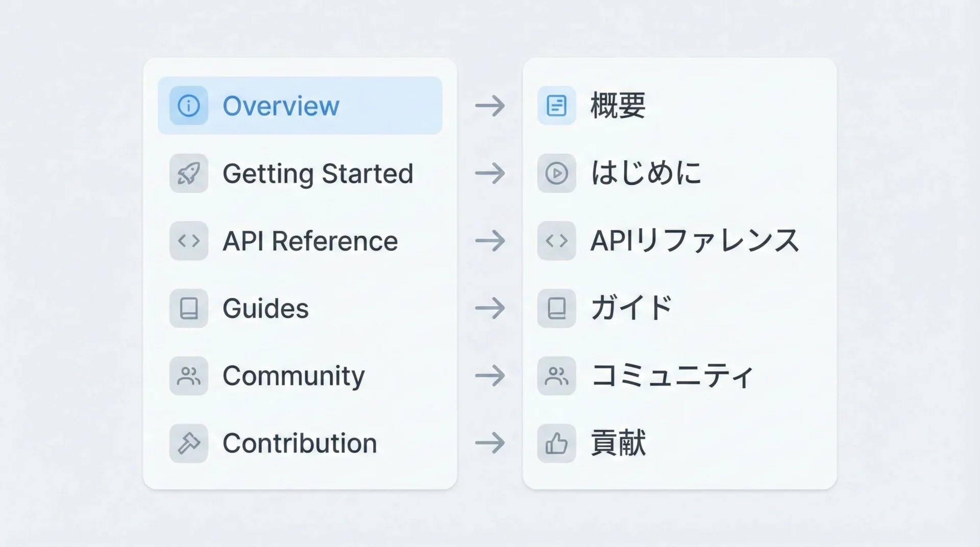The image size is (980, 547).
Task: Select the Community text label
Action: pos(293,376)
